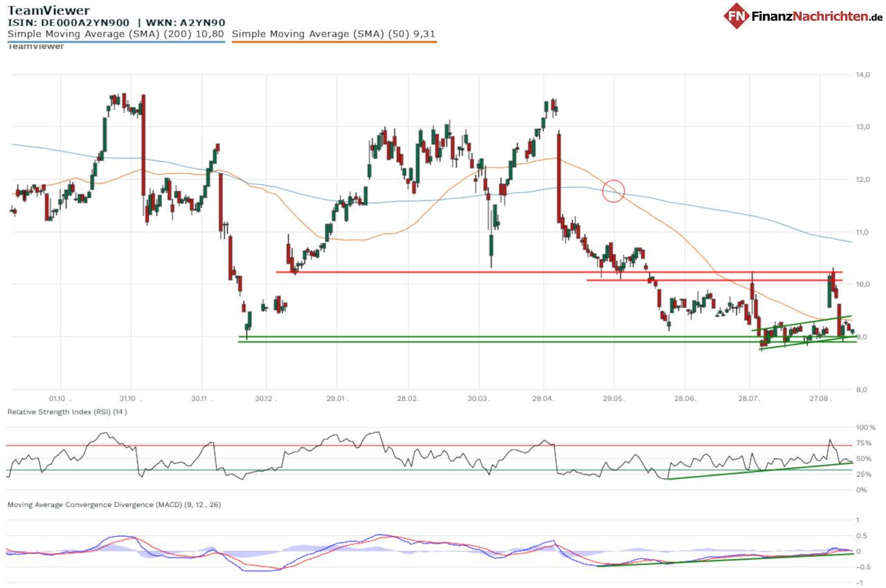This screenshot has width=886, height=588.
Task: Click the red circle SMA crossover marker
Action: click(614, 191)
